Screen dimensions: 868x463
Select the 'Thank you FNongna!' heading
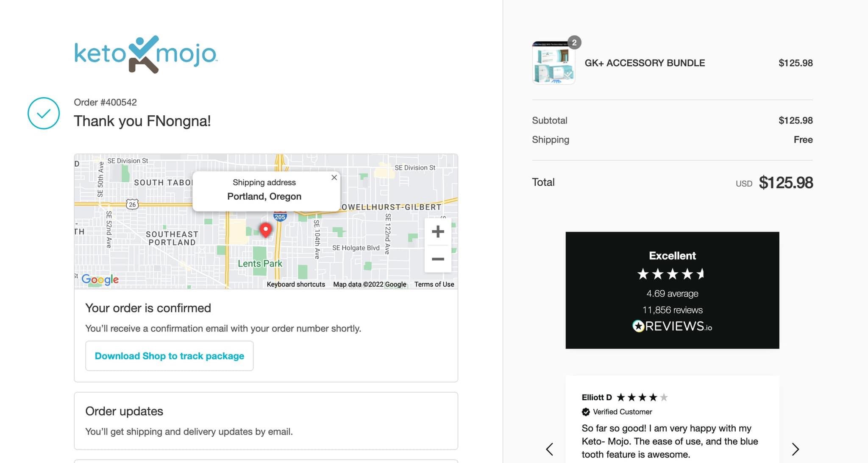pos(142,121)
